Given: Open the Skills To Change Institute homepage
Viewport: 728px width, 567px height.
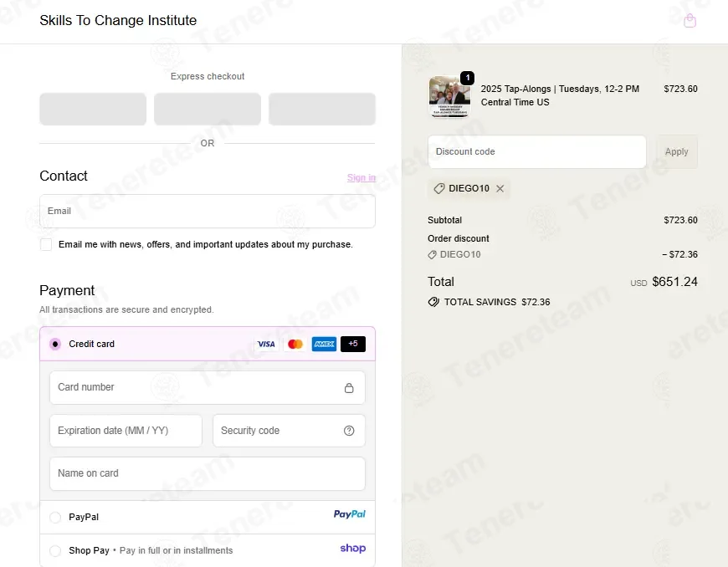Looking at the screenshot, I should coord(118,20).
